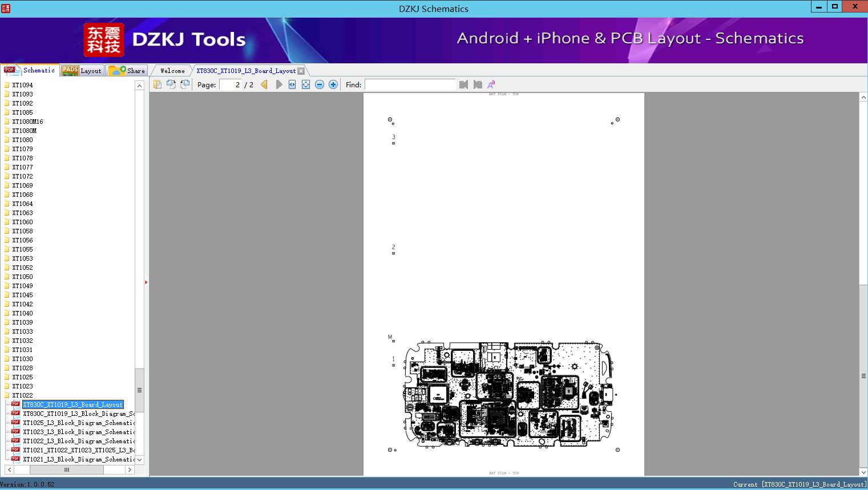Zoom in with the plus icon
The image size is (868, 490).
(x=333, y=84)
